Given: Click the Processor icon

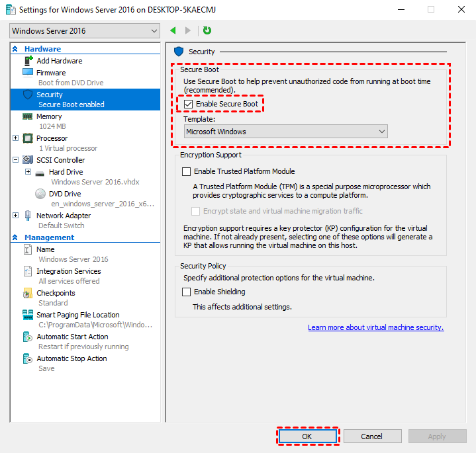Looking at the screenshot, I should (x=28, y=138).
